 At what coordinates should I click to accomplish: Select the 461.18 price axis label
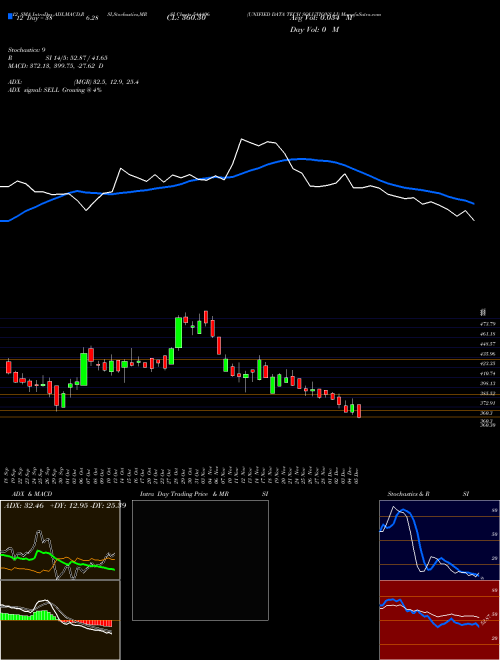487,334
